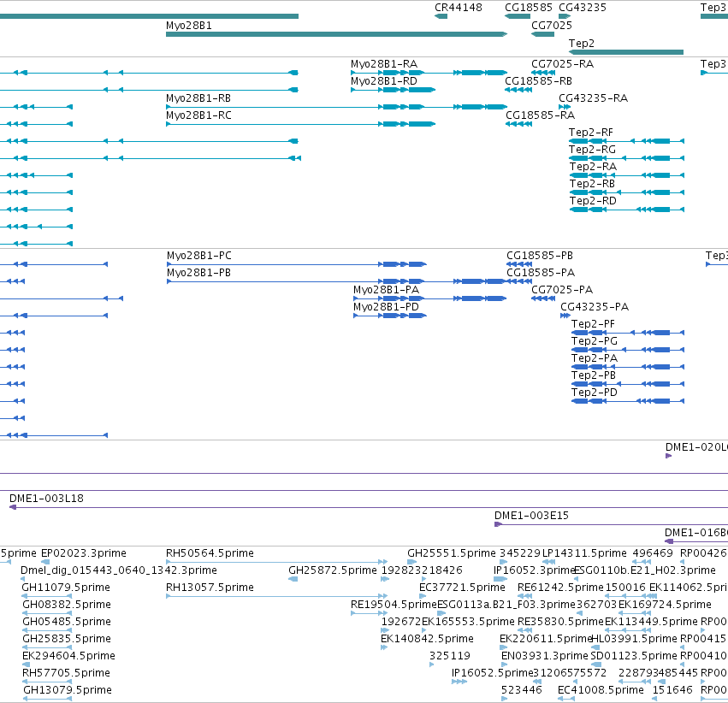Select the small CR44148 gene arrow glyph
Screen dimensions: 728x703
coord(441,16)
